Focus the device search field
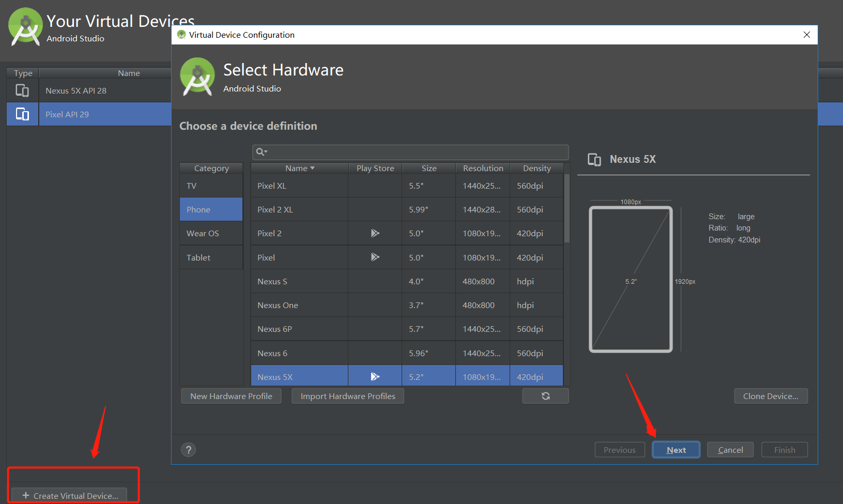 pos(410,152)
